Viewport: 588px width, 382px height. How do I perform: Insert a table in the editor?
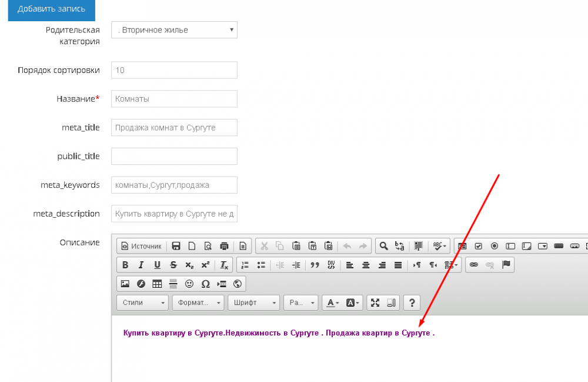click(x=157, y=284)
